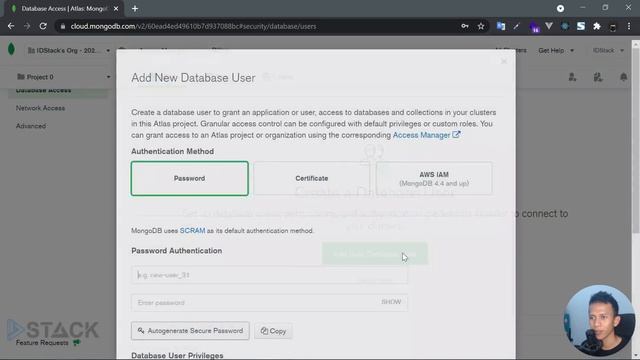640x360 pixels.
Task: Open the invite user icon in project bar
Action: click(x=572, y=77)
